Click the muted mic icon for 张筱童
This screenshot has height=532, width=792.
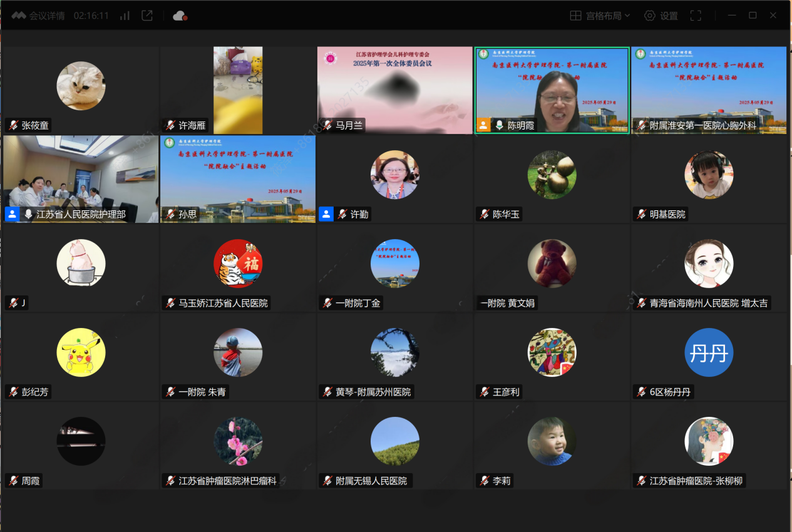coord(13,125)
